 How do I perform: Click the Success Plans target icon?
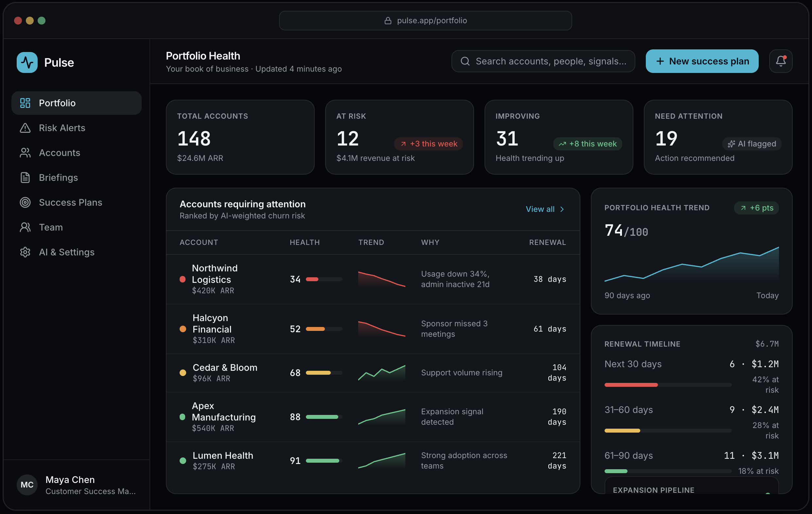point(25,202)
